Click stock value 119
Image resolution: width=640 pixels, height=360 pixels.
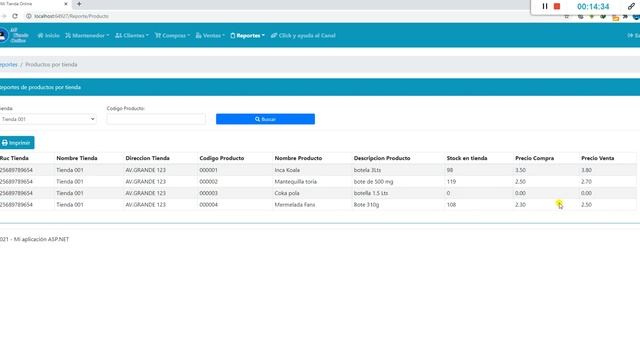[451, 182]
